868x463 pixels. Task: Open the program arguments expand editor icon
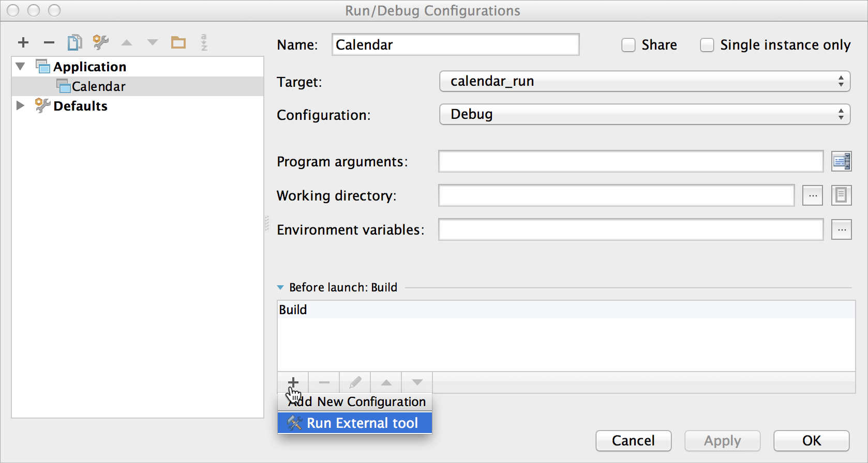[x=841, y=162]
